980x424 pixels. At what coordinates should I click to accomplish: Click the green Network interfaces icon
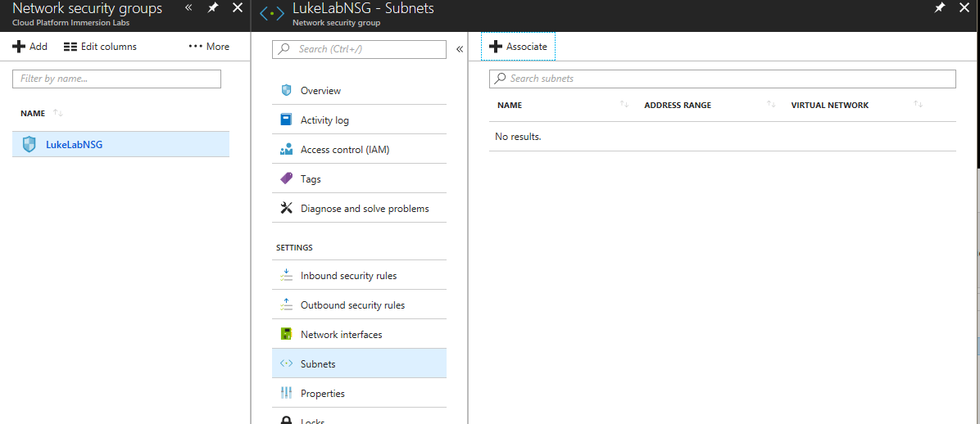[x=286, y=333]
